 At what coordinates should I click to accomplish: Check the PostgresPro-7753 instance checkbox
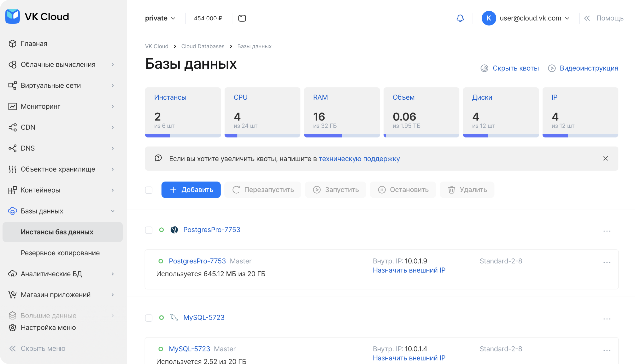(x=149, y=230)
